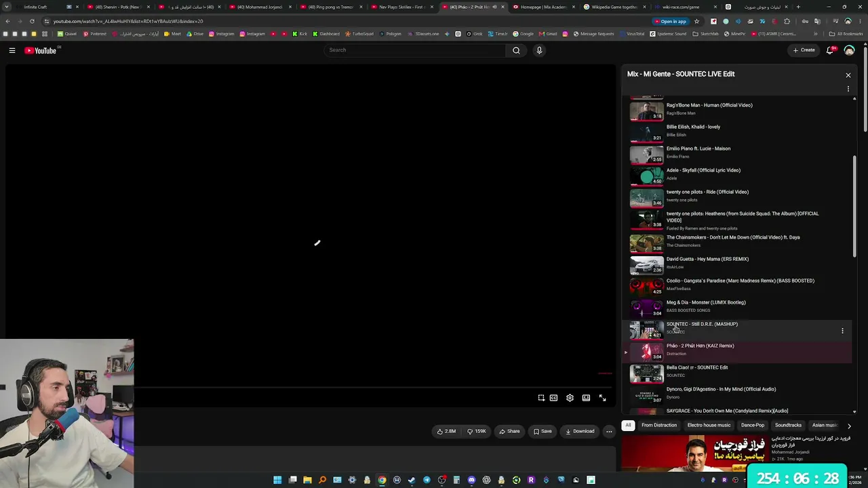868x488 pixels.
Task: Open the YouTube guide hamburger menu
Action: pos(12,50)
